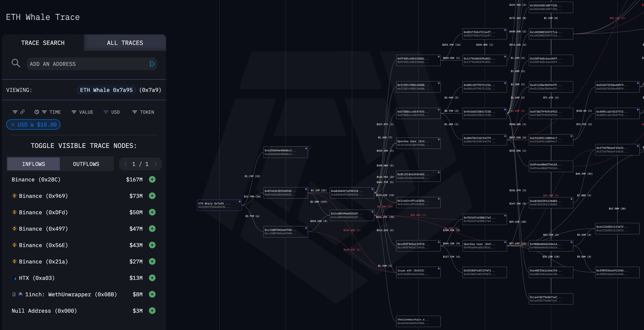
Task: Switch to TRACE SEARCH tab
Action: pos(43,43)
